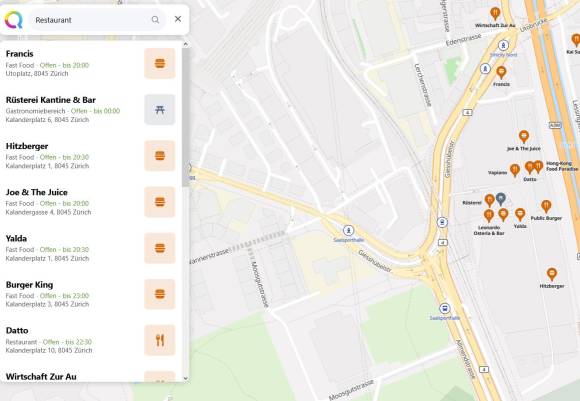Click the results list scroll-down arrow
The width and height of the screenshot is (580, 401).
click(186, 378)
